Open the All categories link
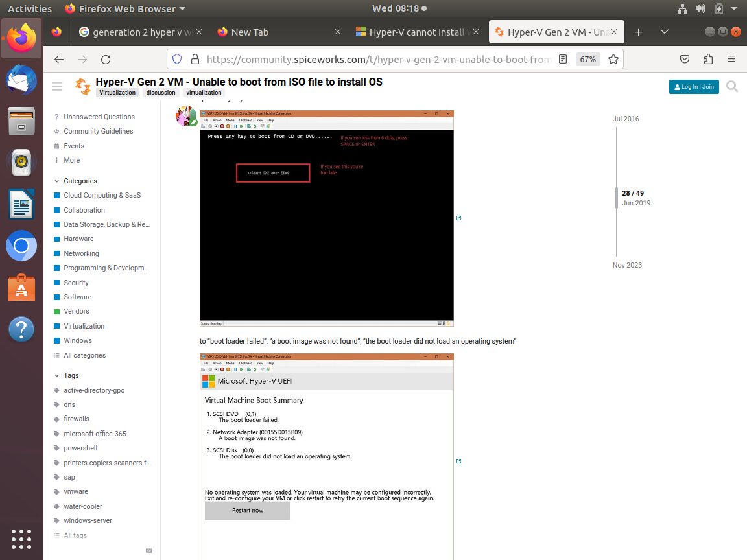The height and width of the screenshot is (560, 747). tap(85, 355)
